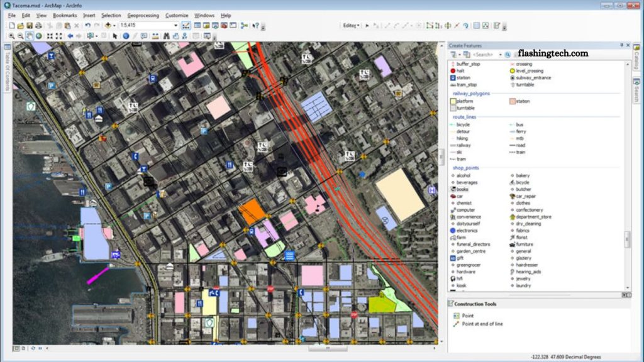The height and width of the screenshot is (362, 644).
Task: Select the books shop template
Action: [460, 189]
